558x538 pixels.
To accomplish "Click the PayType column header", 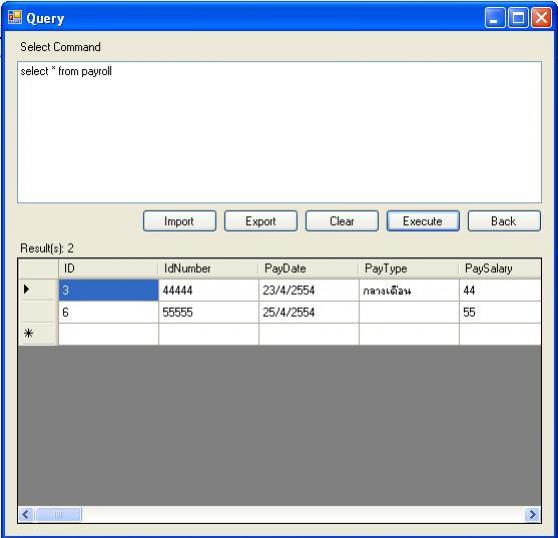I will (x=409, y=268).
